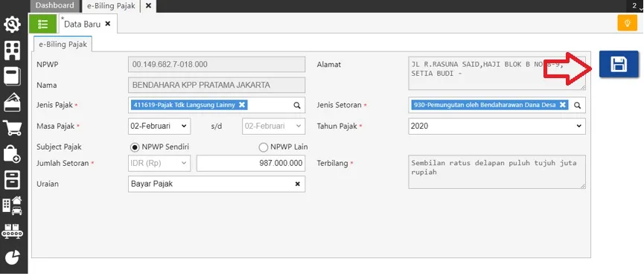Open the IDR (Rp) currency dropdown
This screenshot has width=644, height=276.
click(x=159, y=163)
